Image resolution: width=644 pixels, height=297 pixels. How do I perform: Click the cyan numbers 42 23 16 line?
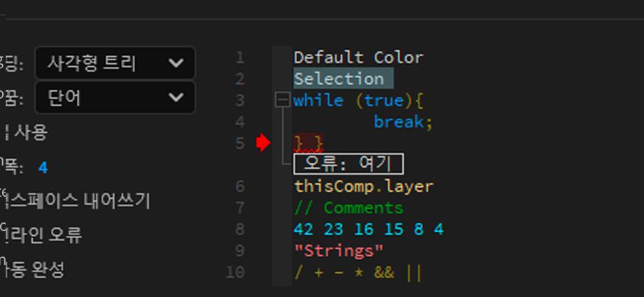click(369, 229)
